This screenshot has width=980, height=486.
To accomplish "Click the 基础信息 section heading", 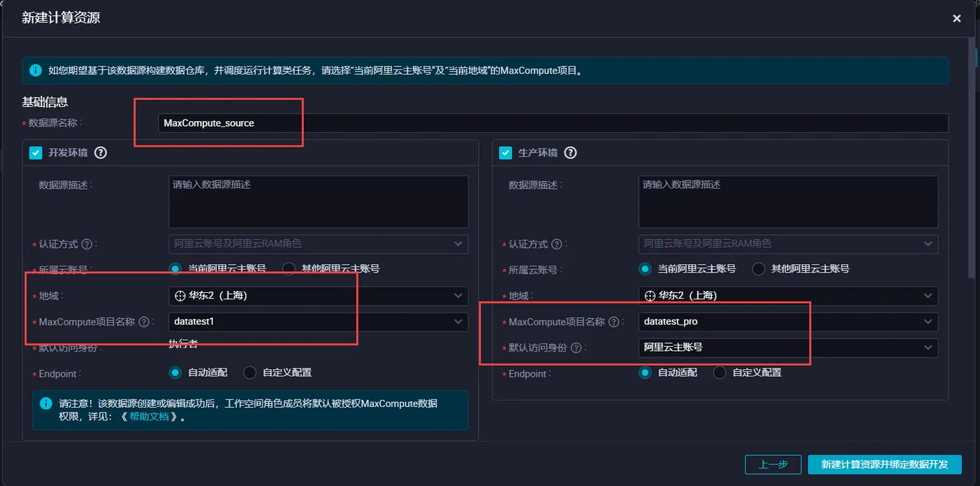I will click(x=45, y=102).
